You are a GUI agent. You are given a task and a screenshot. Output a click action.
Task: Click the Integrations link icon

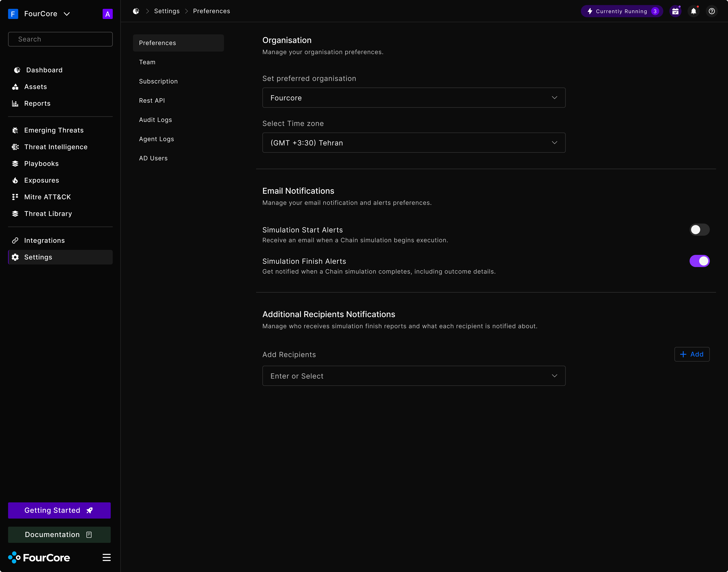[15, 240]
